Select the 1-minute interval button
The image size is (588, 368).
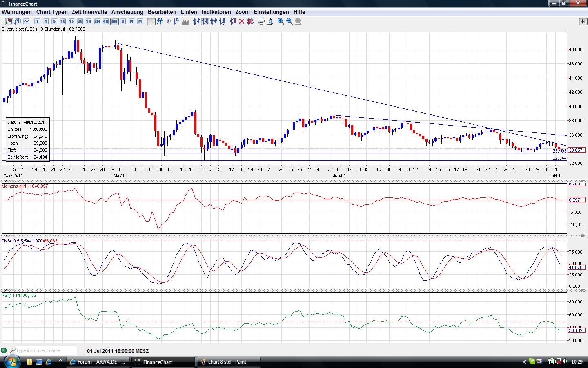(x=46, y=21)
